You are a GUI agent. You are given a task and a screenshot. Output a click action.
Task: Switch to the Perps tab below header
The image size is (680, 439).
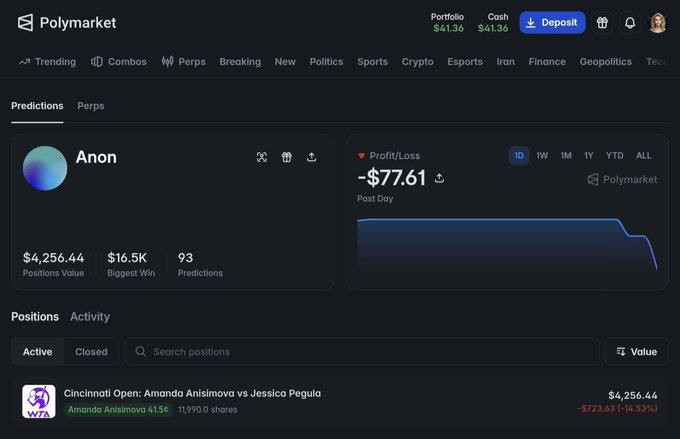(91, 106)
